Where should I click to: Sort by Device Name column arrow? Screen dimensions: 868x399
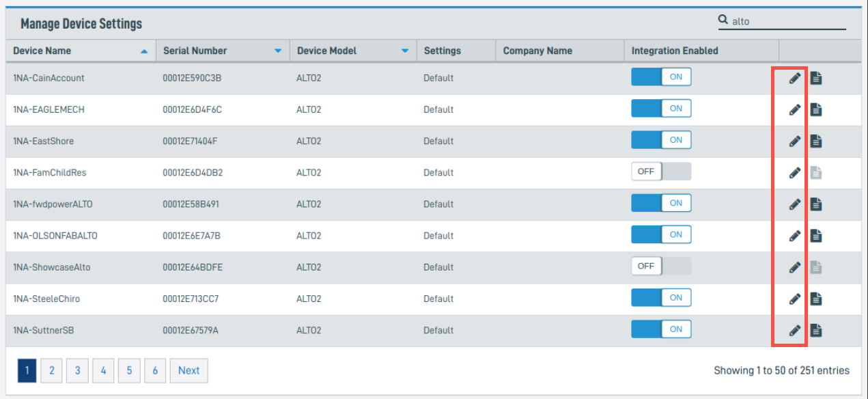pyautogui.click(x=143, y=51)
